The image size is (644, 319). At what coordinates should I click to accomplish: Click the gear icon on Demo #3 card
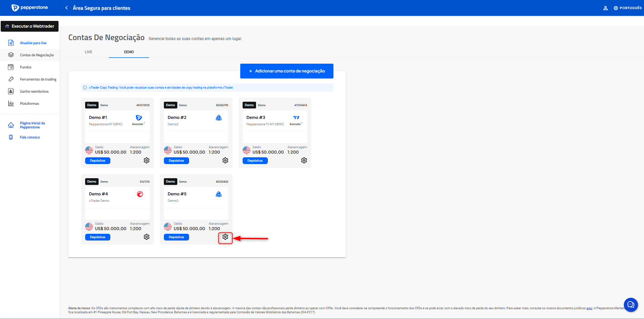[x=304, y=161]
